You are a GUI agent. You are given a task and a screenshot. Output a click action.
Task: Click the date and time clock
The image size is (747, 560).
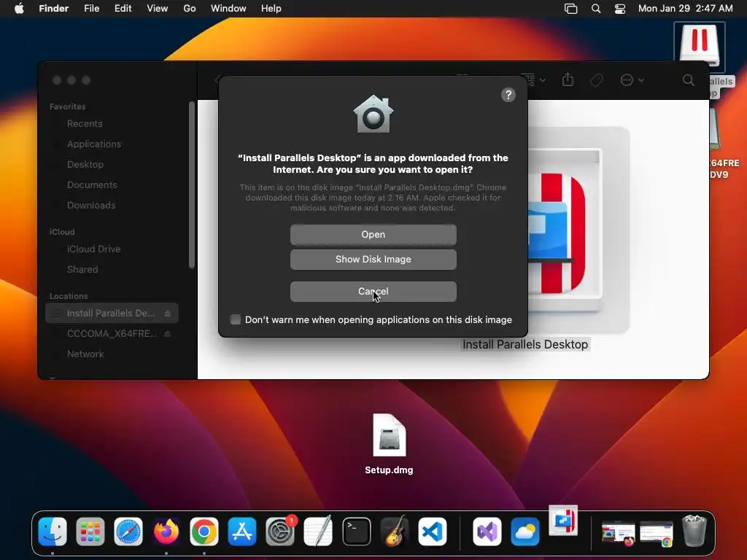[x=686, y=9]
